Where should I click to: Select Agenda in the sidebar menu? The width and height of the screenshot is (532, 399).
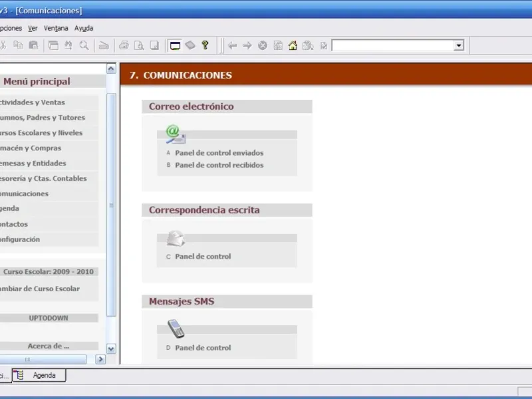pyautogui.click(x=49, y=208)
